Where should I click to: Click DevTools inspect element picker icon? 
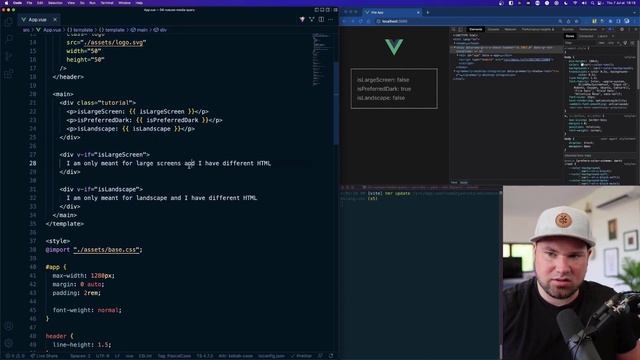pos(453,29)
